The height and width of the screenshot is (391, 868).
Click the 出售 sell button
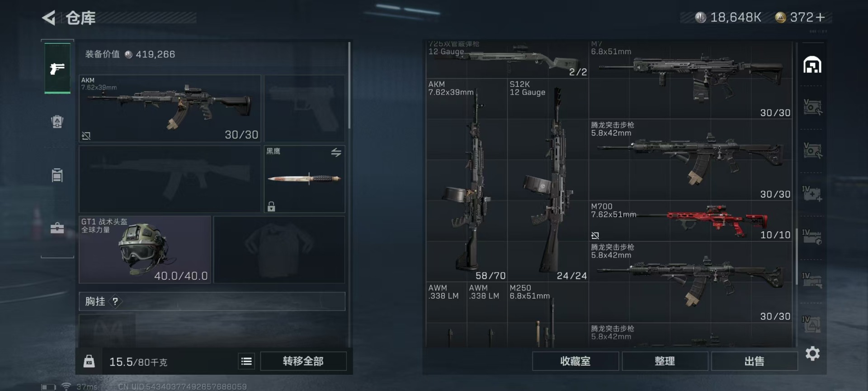(x=754, y=361)
